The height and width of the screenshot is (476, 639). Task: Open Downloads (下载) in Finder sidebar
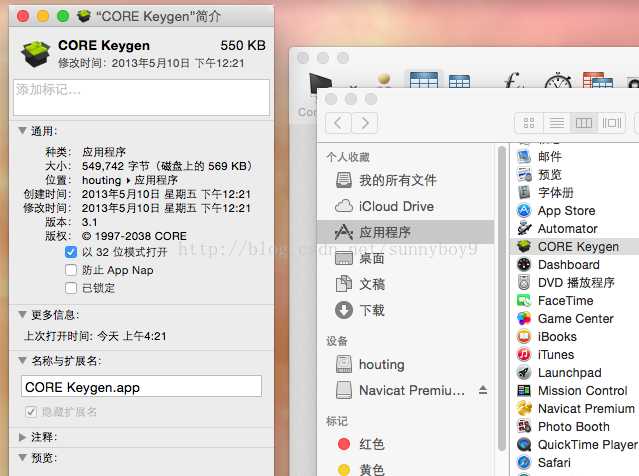pos(405,310)
